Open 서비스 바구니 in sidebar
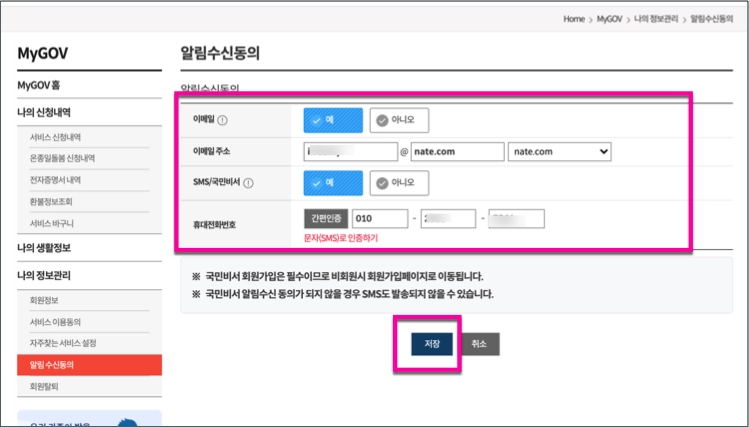This screenshot has height=427, width=749. (x=52, y=223)
